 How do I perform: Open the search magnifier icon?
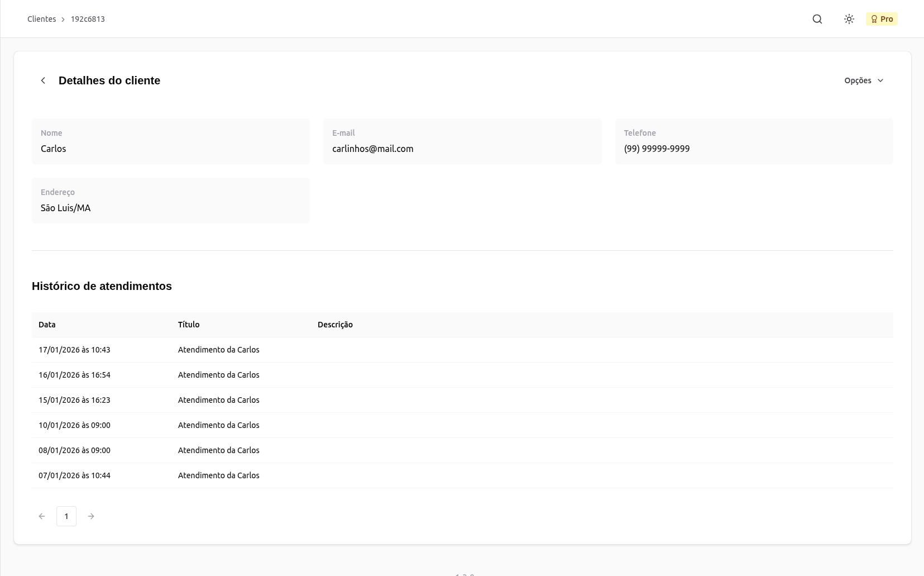(x=817, y=19)
